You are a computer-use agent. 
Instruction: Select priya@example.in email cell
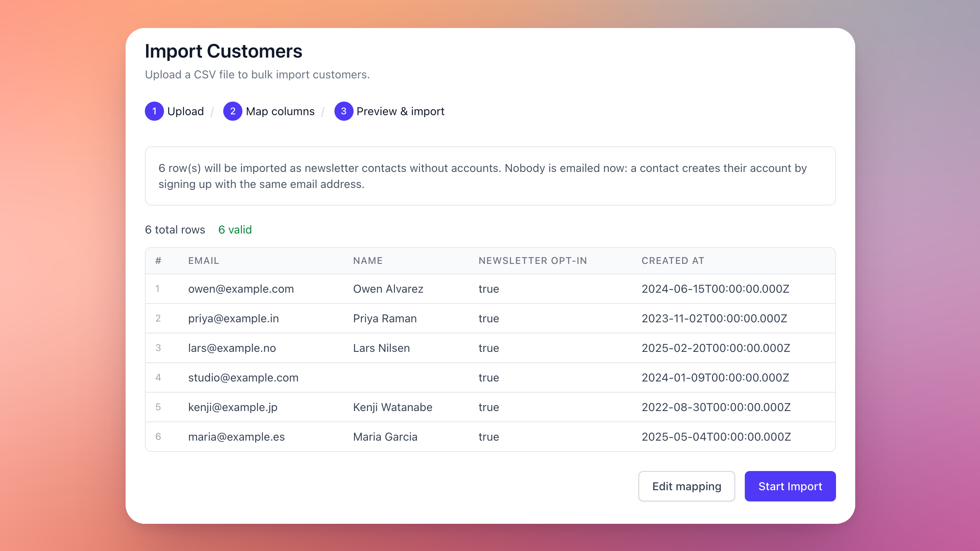point(234,318)
